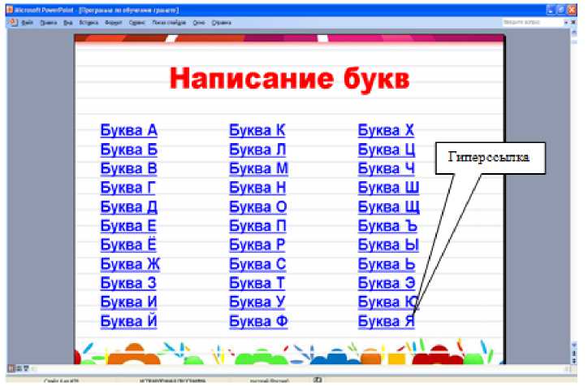Click the vertical scrollbar down arrow
This screenshot has width=588, height=391.
pos(573,345)
